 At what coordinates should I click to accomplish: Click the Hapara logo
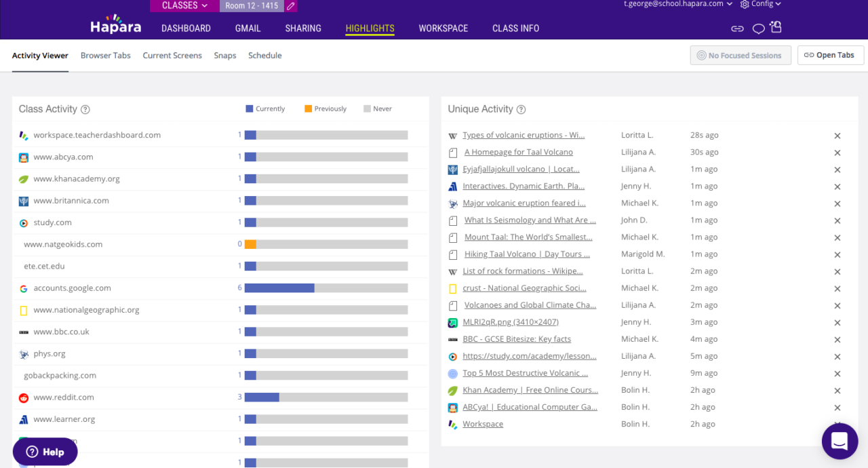tap(116, 26)
